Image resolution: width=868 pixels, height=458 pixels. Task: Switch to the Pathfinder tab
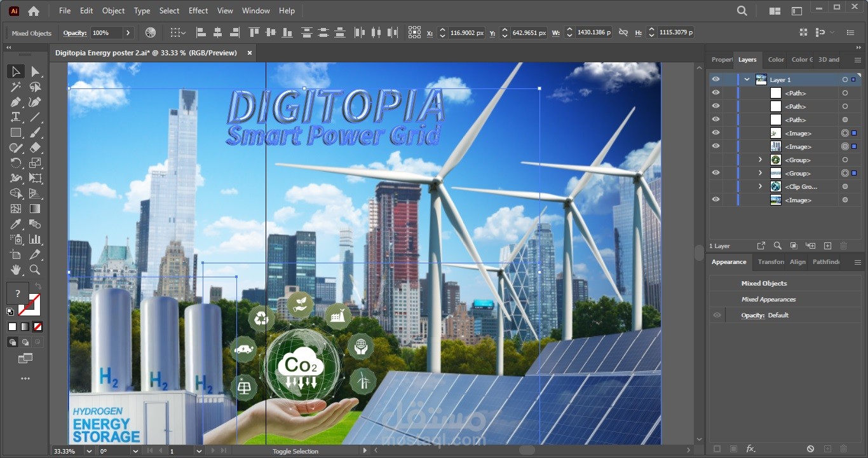pyautogui.click(x=826, y=262)
